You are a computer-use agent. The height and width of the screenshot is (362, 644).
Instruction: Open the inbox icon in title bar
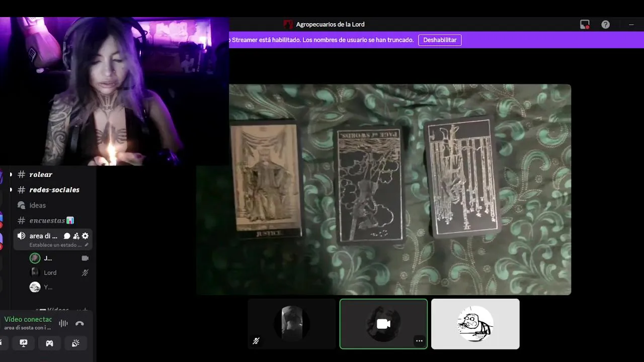(x=585, y=24)
